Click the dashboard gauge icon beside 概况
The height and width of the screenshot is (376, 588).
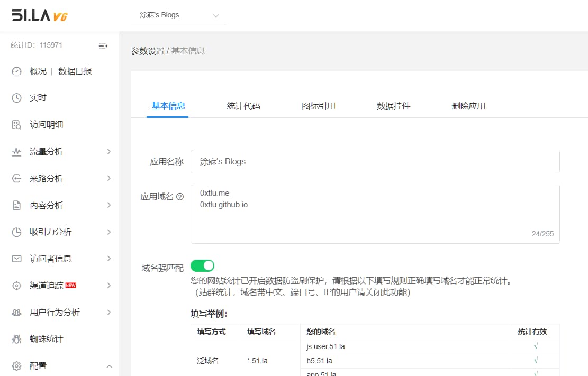16,71
